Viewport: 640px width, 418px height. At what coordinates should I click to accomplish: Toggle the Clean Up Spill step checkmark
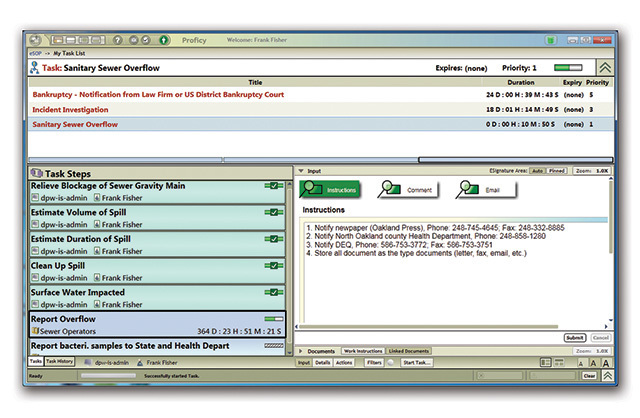click(x=271, y=266)
